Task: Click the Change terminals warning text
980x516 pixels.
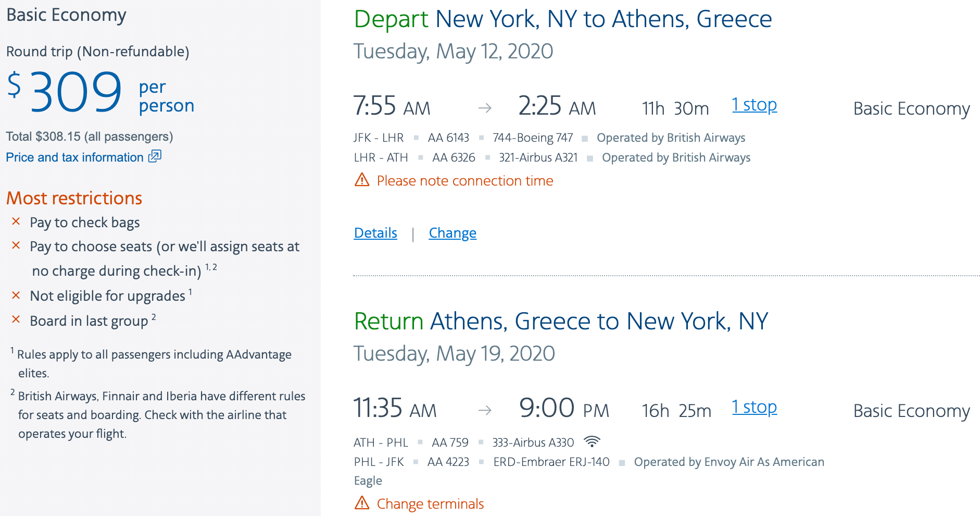Action: click(430, 504)
